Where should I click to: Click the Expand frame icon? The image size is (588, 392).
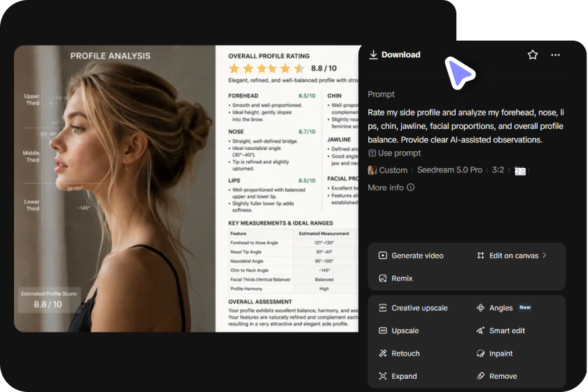(x=382, y=376)
